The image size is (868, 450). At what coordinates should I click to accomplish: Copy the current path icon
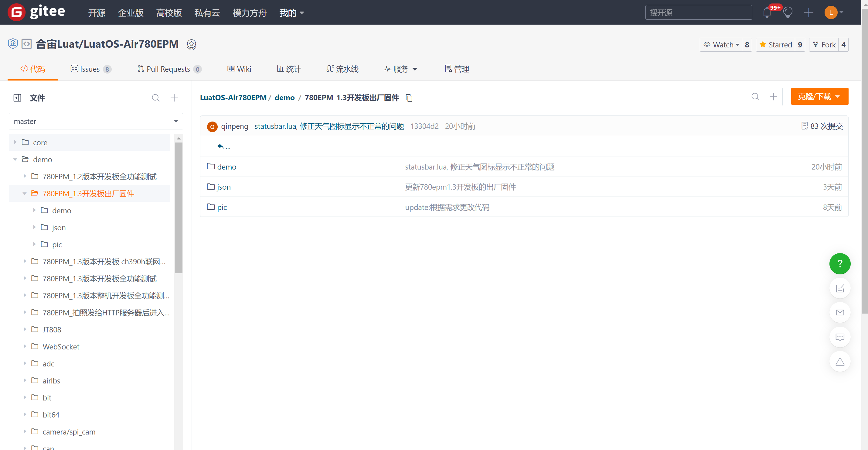coord(409,98)
